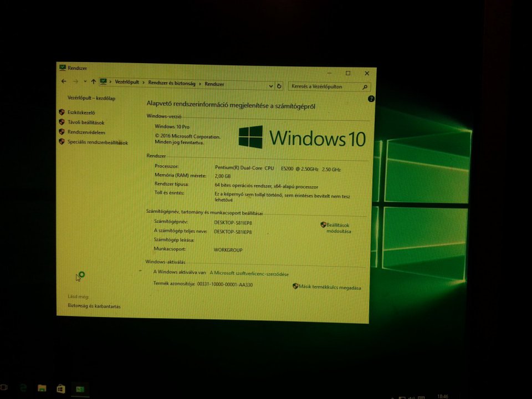Click the address bar computer icon
Screen dimensions: 532x399
coord(104,81)
